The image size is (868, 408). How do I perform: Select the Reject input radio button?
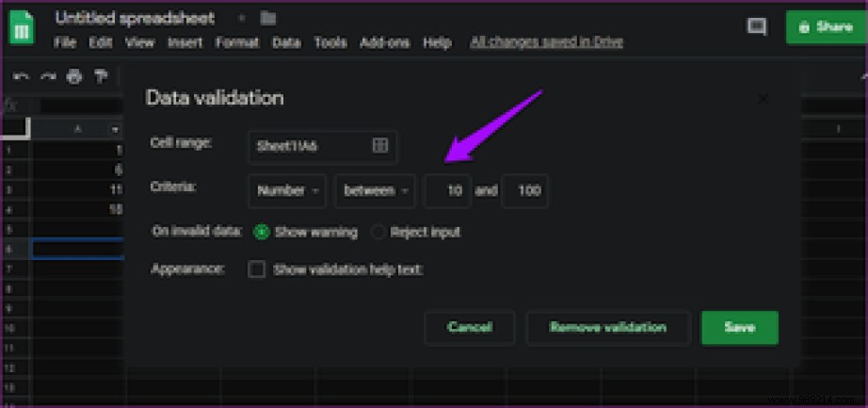coord(378,233)
